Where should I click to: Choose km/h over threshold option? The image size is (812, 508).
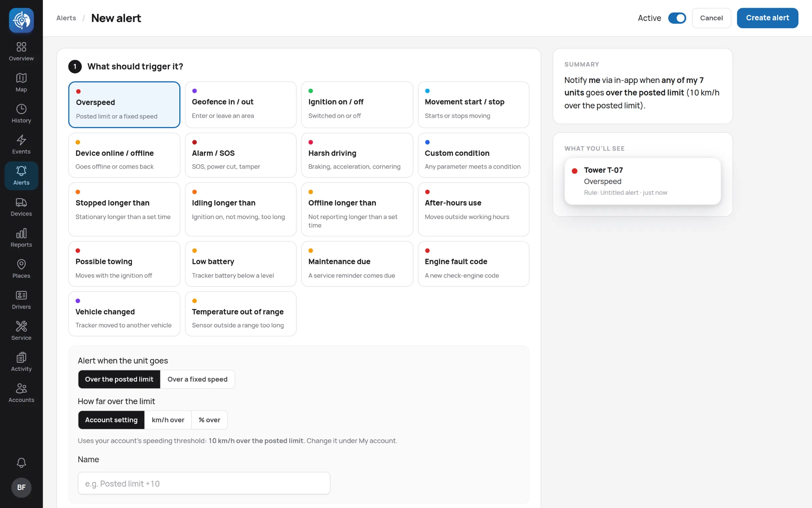168,420
